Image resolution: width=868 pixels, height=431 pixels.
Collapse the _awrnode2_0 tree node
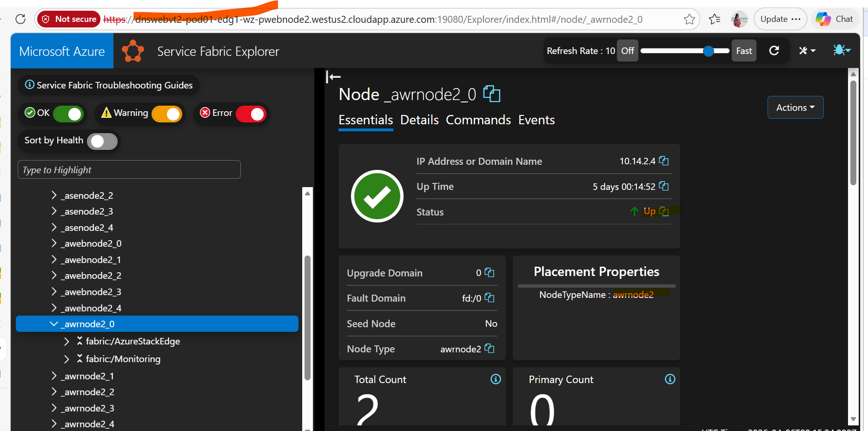pos(54,324)
